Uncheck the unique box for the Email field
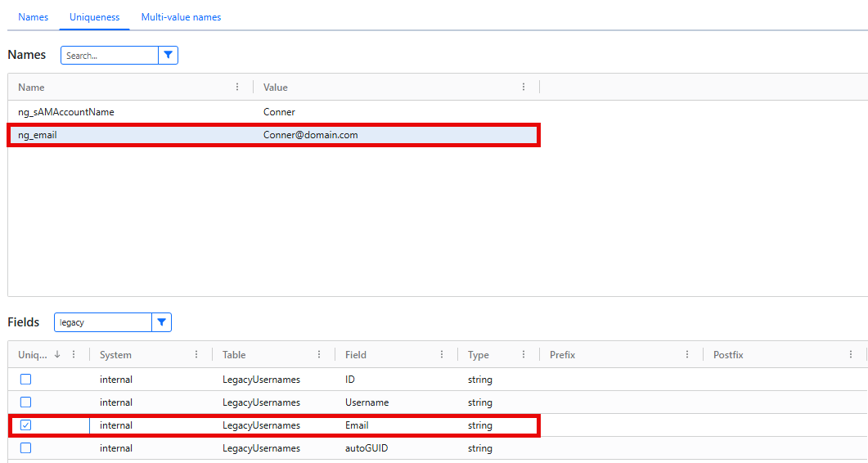 pos(25,425)
